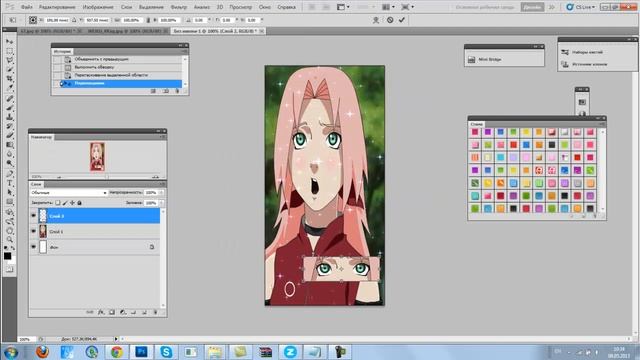640x360 pixels.
Task: Open the status bar info arrow menu
Action: 116,339
